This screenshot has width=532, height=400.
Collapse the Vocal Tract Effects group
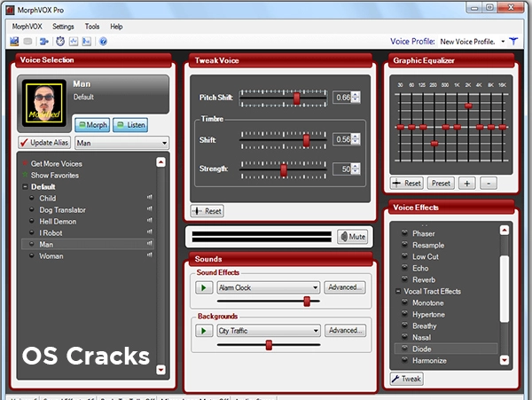tap(398, 291)
